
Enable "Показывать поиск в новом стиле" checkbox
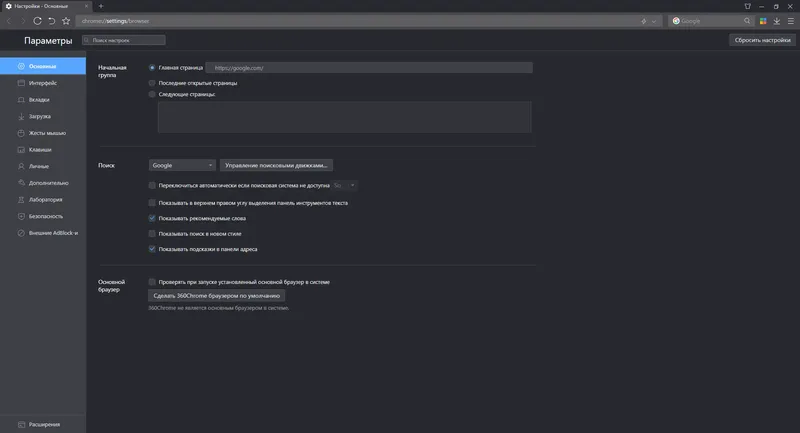click(152, 233)
